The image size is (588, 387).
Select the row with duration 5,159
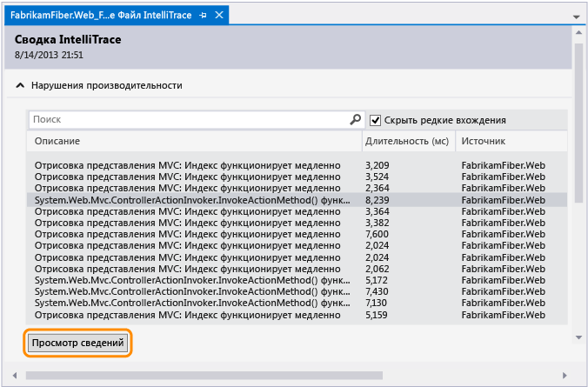tap(297, 315)
